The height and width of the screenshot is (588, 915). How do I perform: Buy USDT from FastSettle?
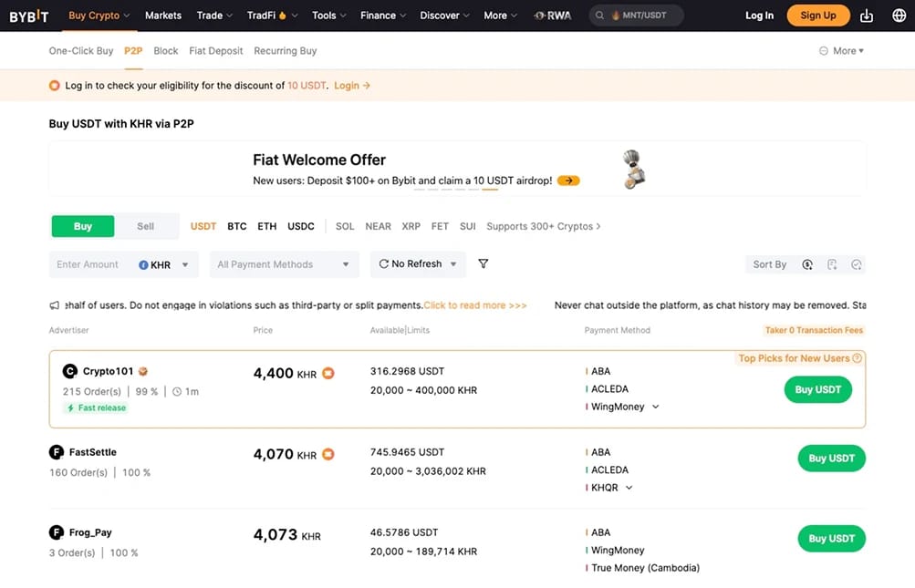coord(832,459)
